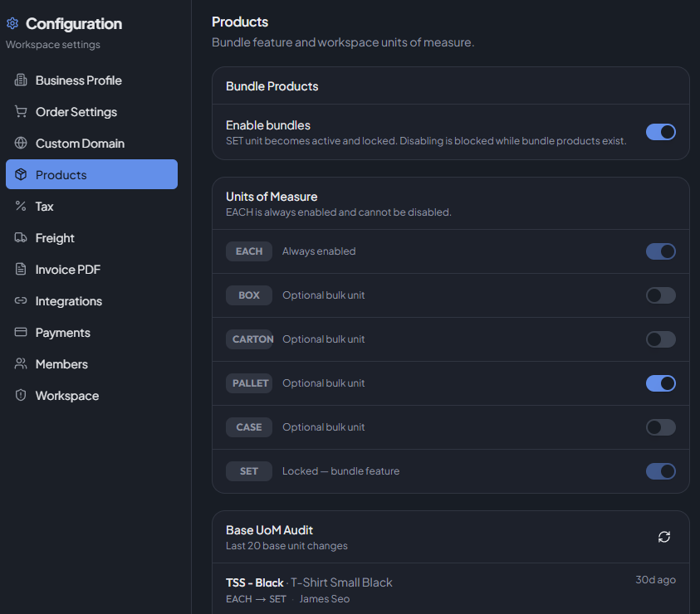
Task: Click the EACH unit badge
Action: (248, 251)
